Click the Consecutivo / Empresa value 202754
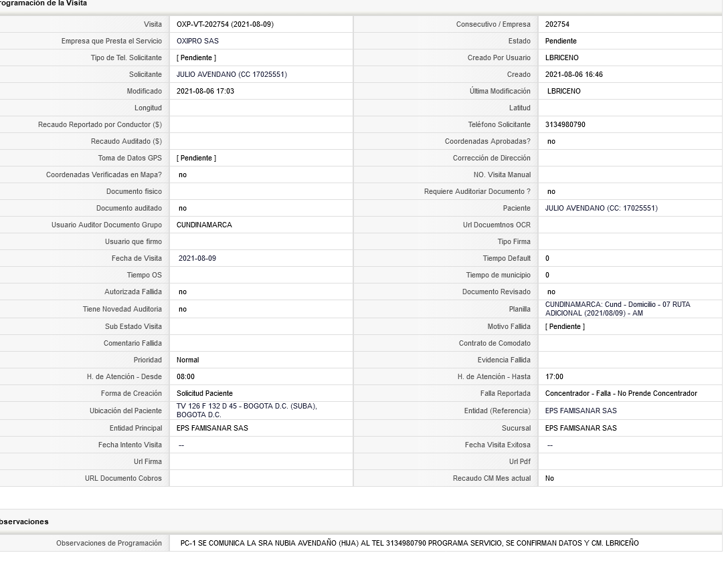 click(557, 24)
